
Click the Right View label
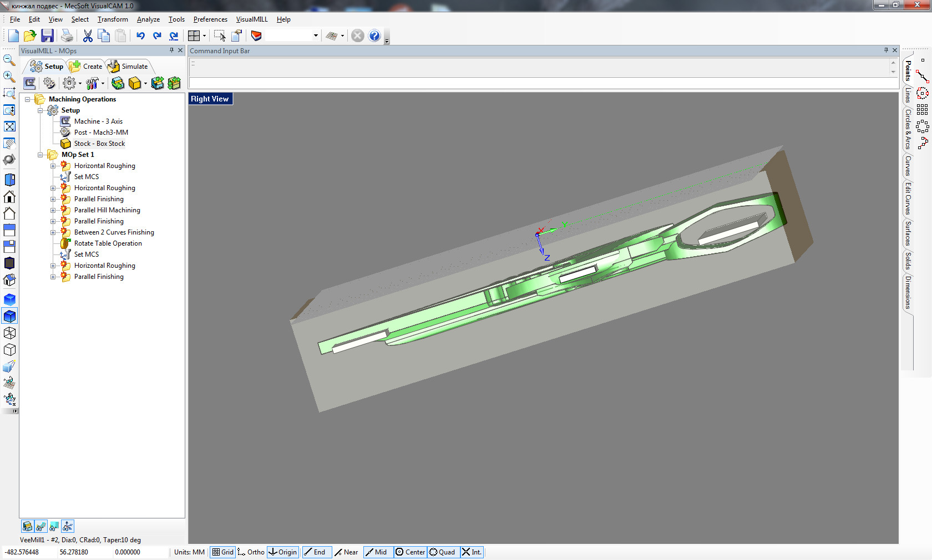[210, 99]
